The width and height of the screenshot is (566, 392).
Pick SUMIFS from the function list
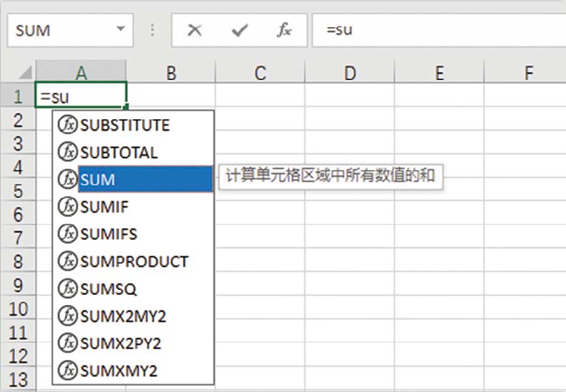[108, 234]
